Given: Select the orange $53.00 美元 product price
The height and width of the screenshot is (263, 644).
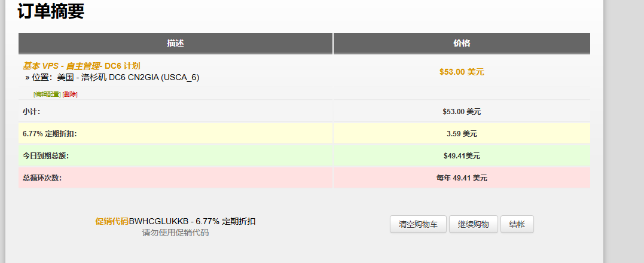Looking at the screenshot, I should pos(462,72).
